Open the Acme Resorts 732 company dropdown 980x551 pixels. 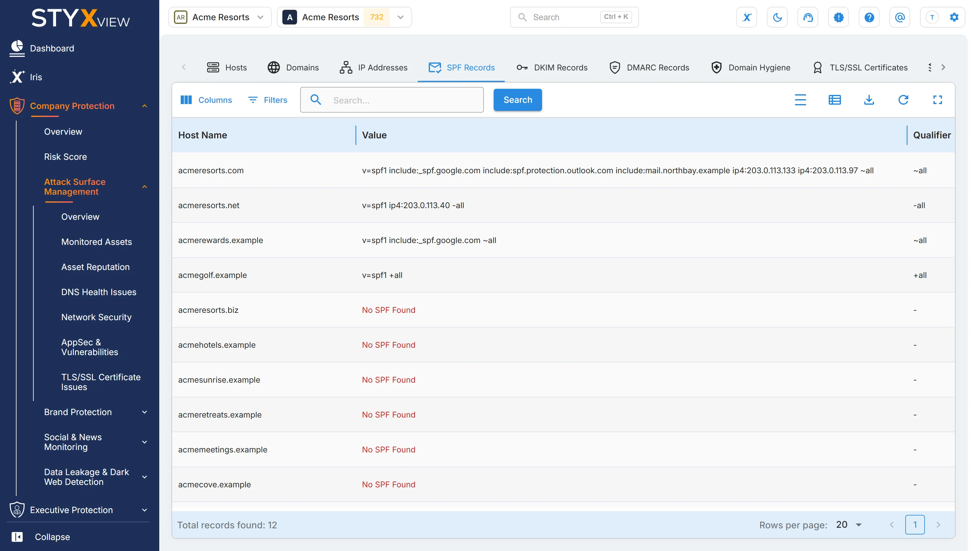coord(344,17)
